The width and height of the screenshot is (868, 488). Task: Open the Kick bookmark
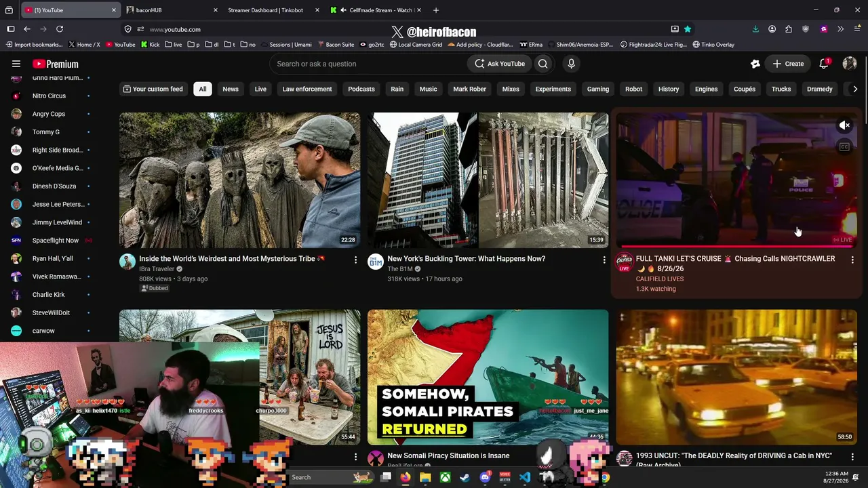(x=150, y=45)
